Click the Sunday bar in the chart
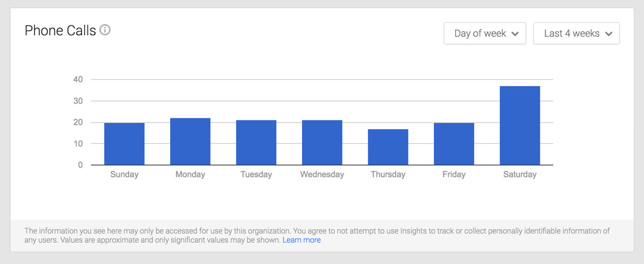The image size is (644, 264). (x=124, y=144)
